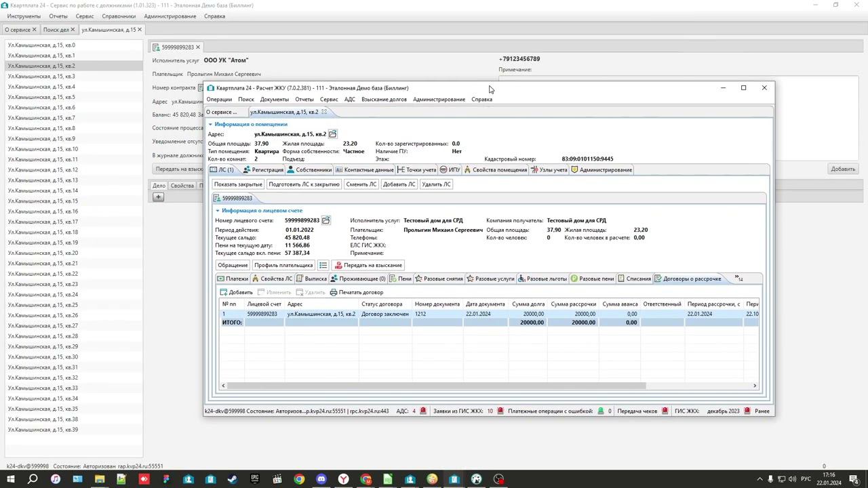
Task: Open Yandex browser from the taskbar
Action: click(343, 479)
